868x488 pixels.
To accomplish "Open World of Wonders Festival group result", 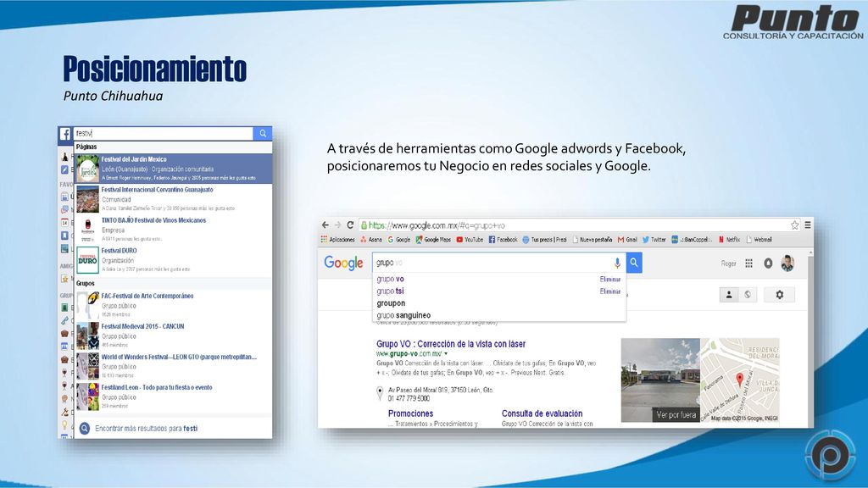I will coord(173,366).
